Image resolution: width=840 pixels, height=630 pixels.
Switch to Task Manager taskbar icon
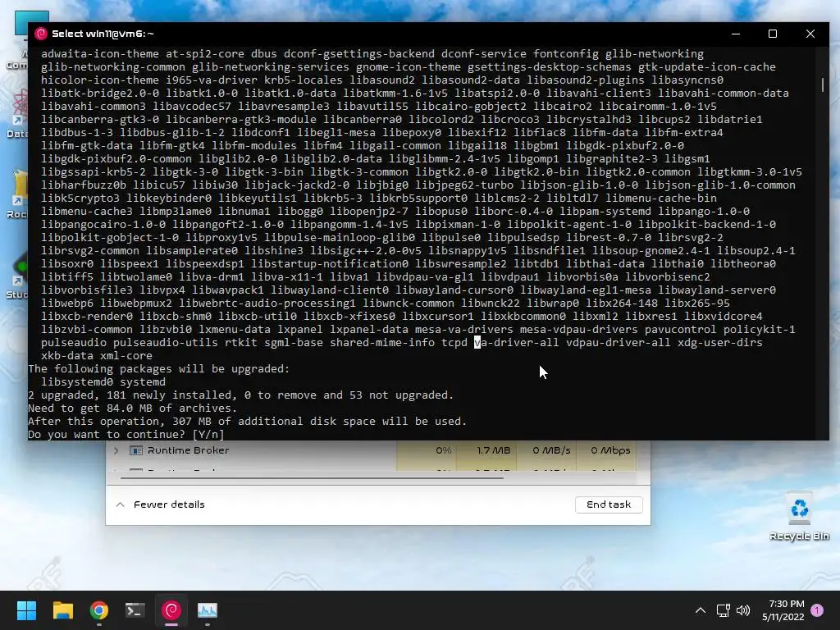point(208,610)
